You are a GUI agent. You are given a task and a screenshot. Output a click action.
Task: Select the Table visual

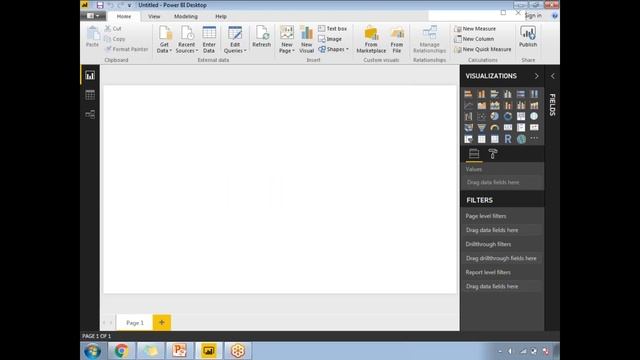tap(482, 139)
